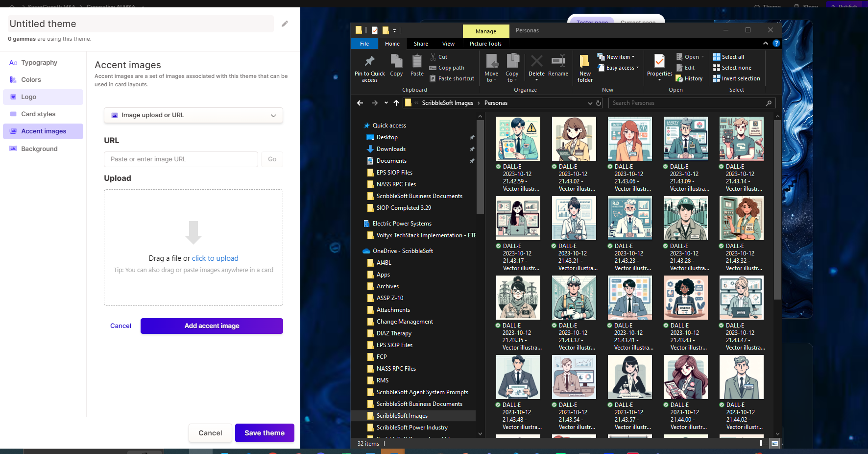Click Edit in Open group
This screenshot has width=868, height=454.
(x=686, y=68)
